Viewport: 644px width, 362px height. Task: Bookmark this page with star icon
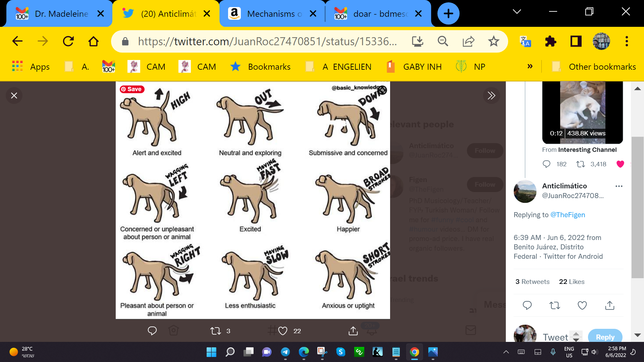[x=493, y=42]
